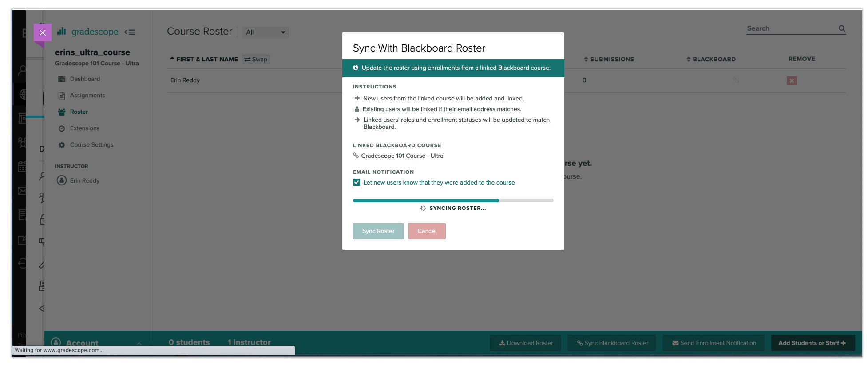Image resolution: width=868 pixels, height=365 pixels.
Task: Remove Erin Reddy with the red X icon
Action: [792, 80]
